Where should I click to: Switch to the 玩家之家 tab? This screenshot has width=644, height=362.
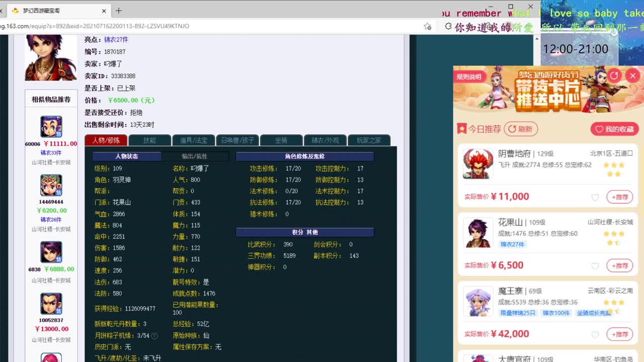pos(369,140)
